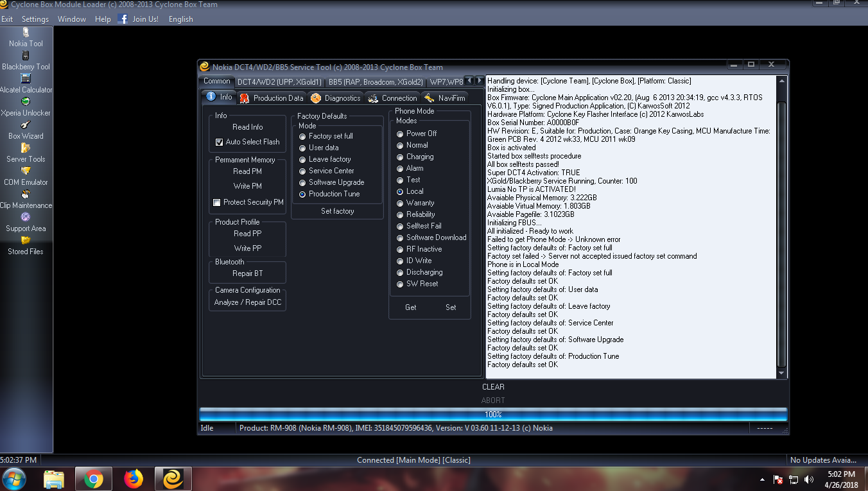The height and width of the screenshot is (491, 868).
Task: Enable the Protect Security PM checkbox
Action: pyautogui.click(x=217, y=202)
